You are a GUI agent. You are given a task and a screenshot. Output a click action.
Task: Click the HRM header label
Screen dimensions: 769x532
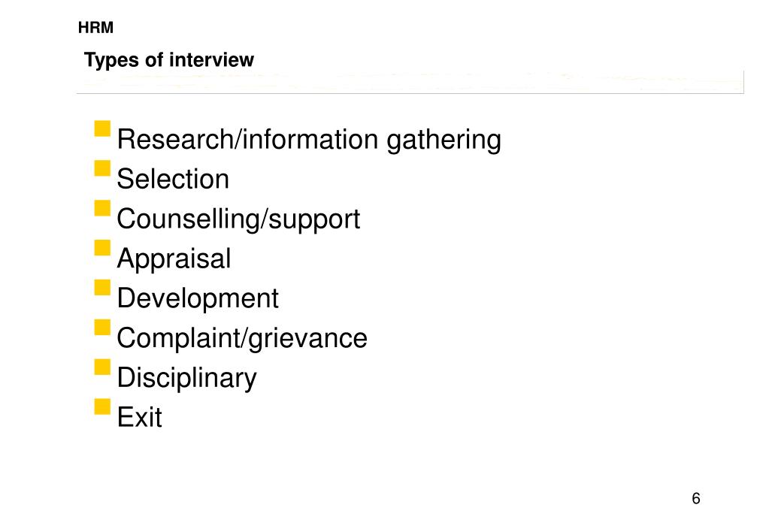pyautogui.click(x=95, y=29)
